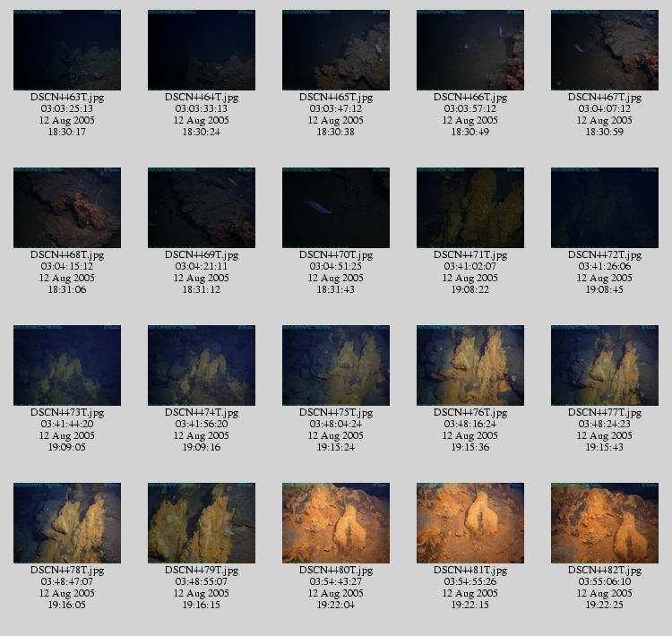Click the clock time 19:16:05

click(67, 606)
